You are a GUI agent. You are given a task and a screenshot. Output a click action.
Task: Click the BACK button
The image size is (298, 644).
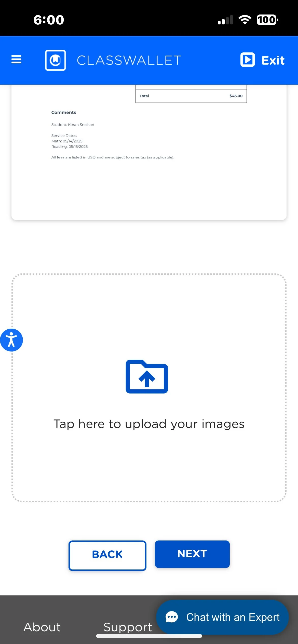pyautogui.click(x=107, y=555)
